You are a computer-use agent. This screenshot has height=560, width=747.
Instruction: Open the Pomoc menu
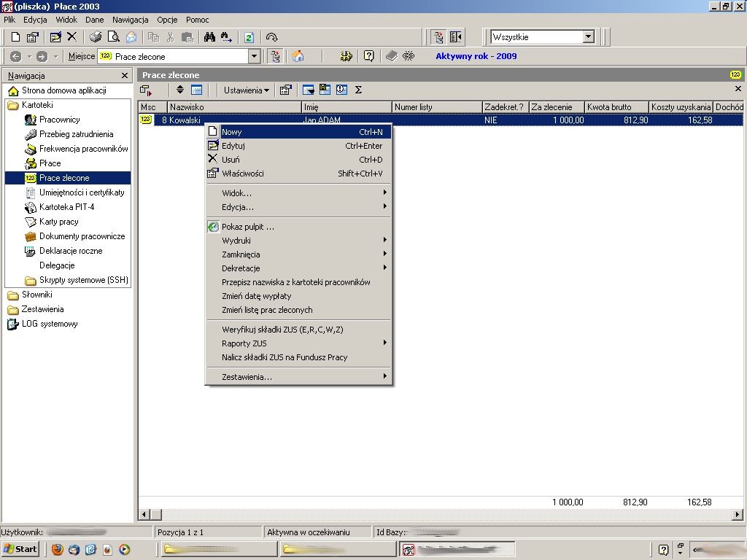coord(197,20)
